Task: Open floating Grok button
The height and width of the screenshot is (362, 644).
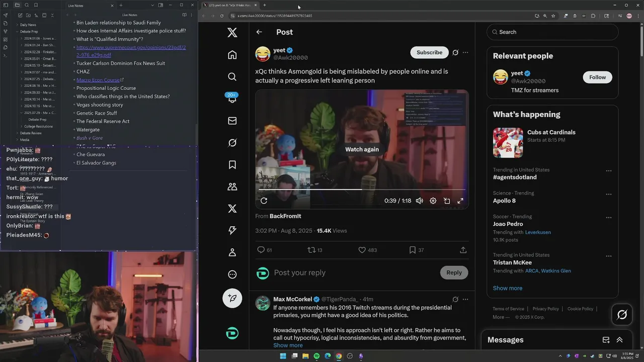Action: (622, 315)
